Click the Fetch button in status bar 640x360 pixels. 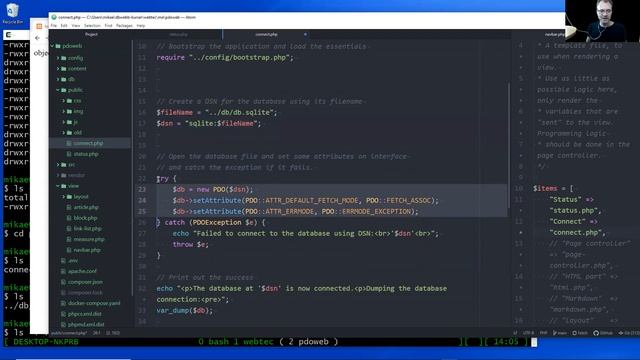click(x=580, y=333)
